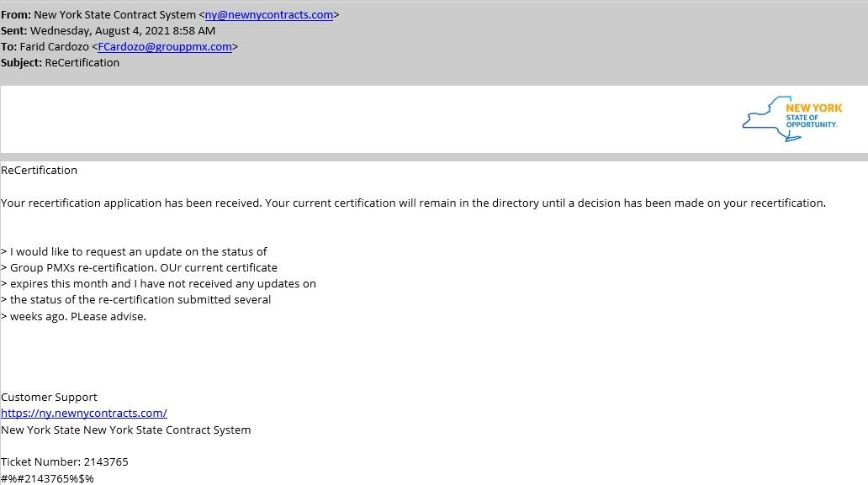This screenshot has width=868, height=485.
Task: Click the ReCertification heading in the message body
Action: (40, 171)
